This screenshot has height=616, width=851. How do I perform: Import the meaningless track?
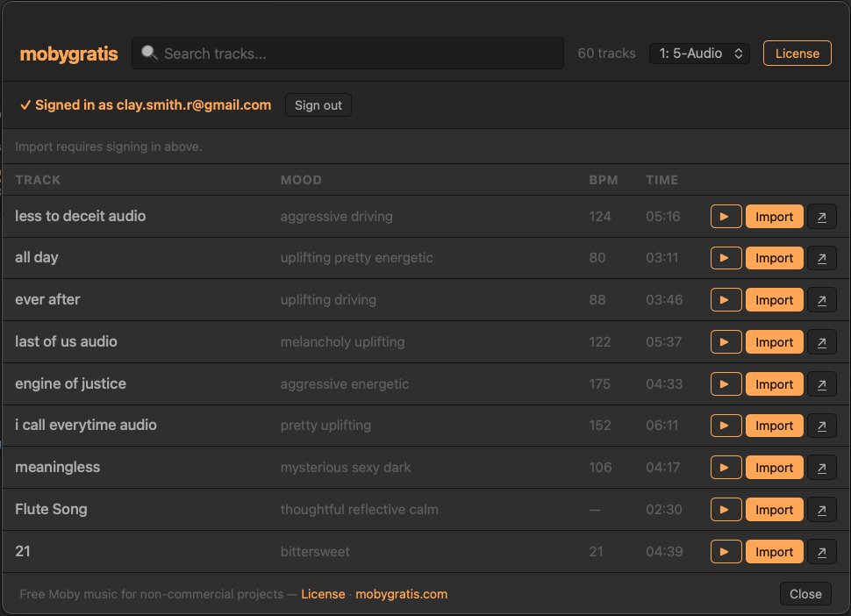pyautogui.click(x=774, y=468)
